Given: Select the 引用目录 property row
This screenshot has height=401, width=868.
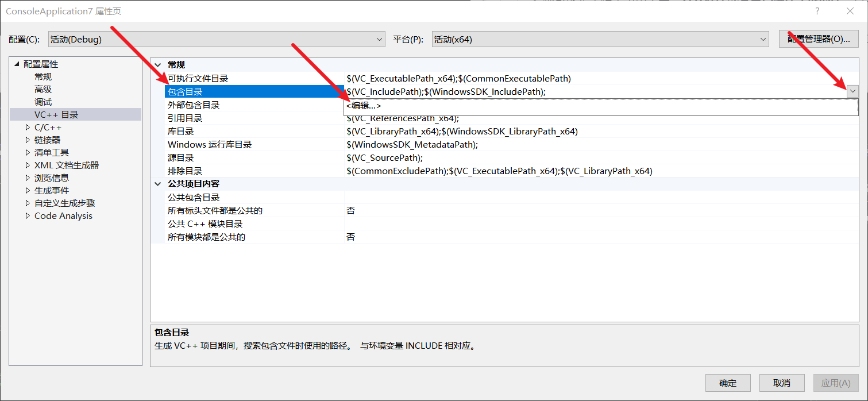Looking at the screenshot, I should tap(254, 118).
